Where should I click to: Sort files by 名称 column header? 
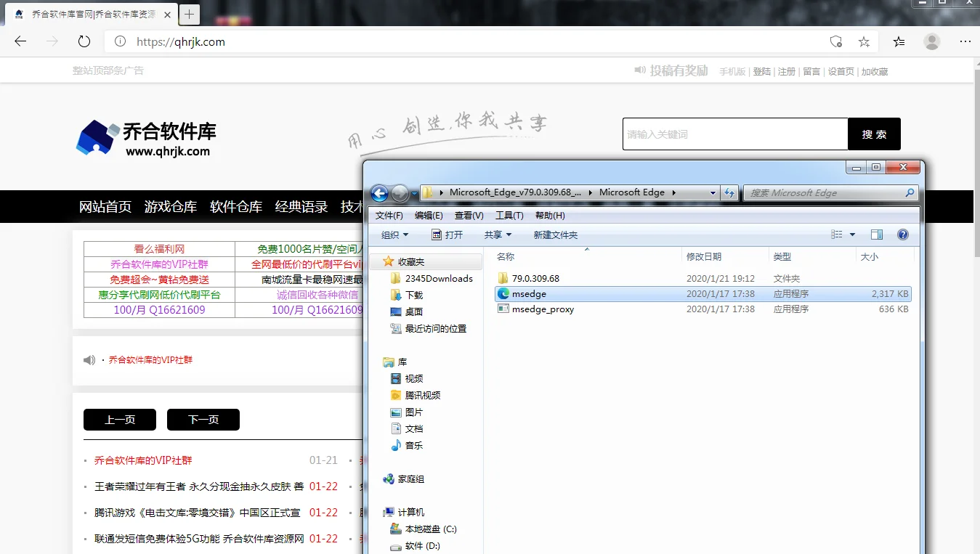point(586,256)
